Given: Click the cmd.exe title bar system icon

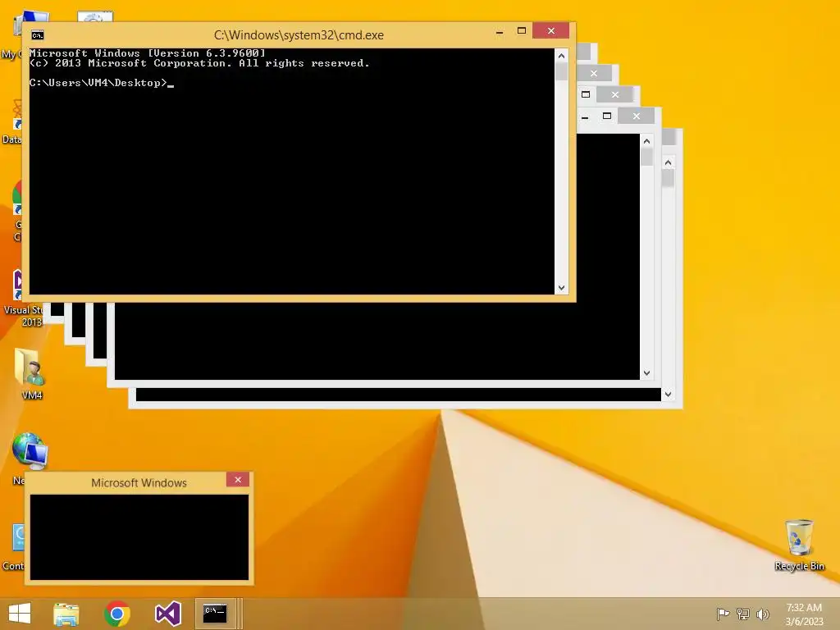Looking at the screenshot, I should click(x=38, y=35).
